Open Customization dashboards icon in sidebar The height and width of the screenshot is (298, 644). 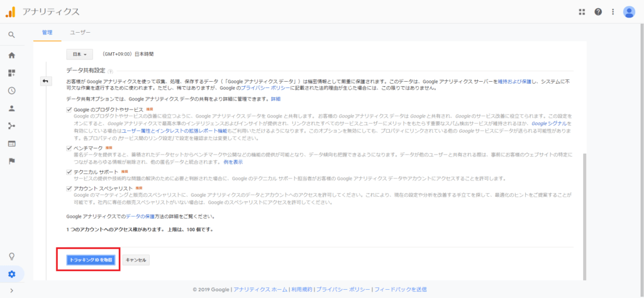click(x=11, y=73)
